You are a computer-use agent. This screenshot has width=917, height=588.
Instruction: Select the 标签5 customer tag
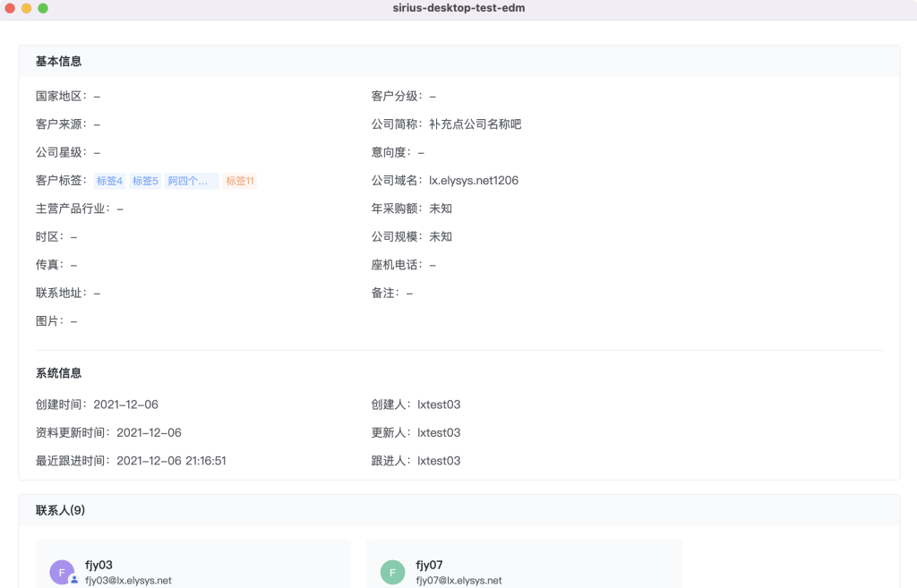click(x=145, y=181)
